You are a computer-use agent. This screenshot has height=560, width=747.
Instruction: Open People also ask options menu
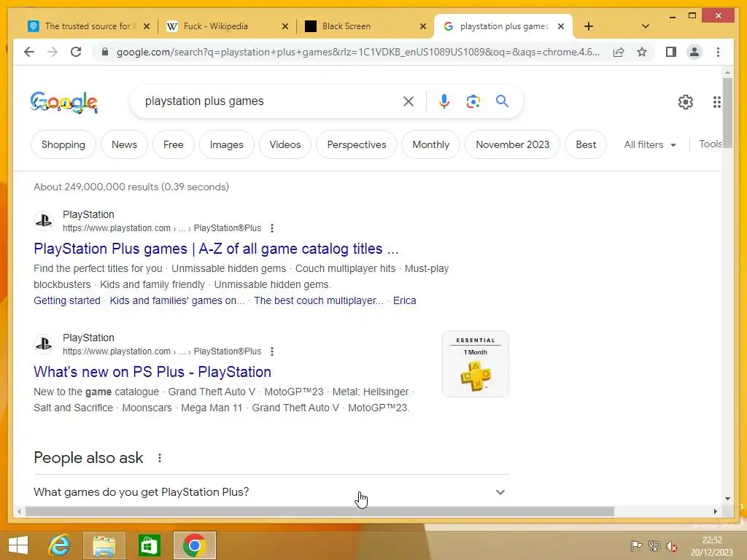(160, 458)
